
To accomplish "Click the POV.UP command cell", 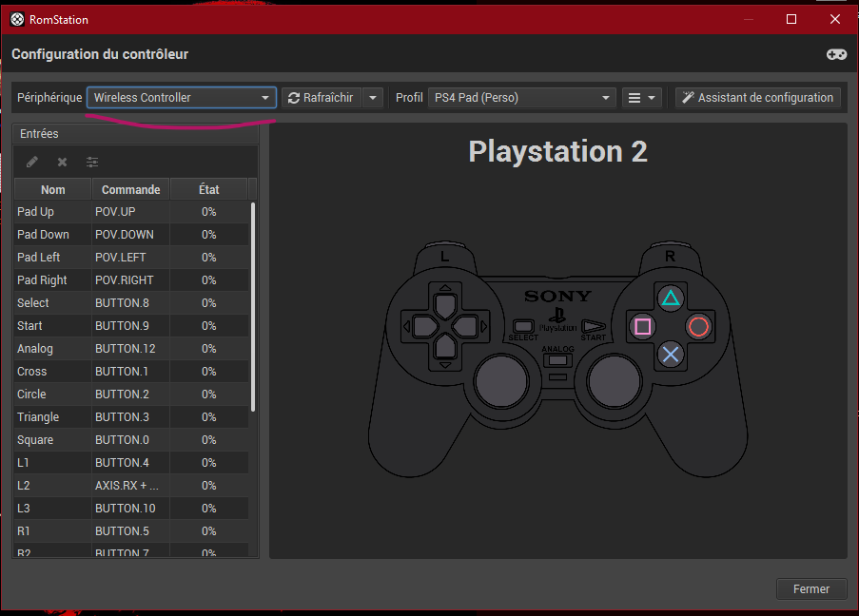I will (130, 212).
